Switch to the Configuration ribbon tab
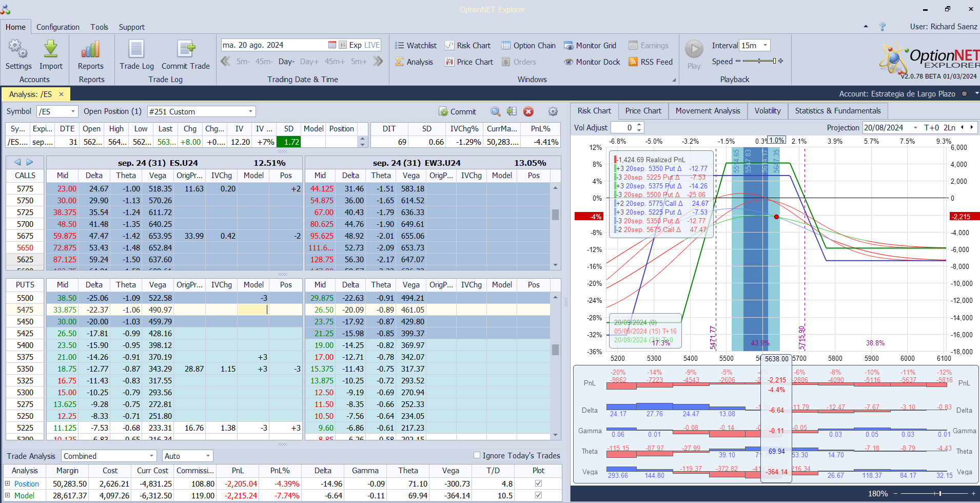 click(x=58, y=27)
